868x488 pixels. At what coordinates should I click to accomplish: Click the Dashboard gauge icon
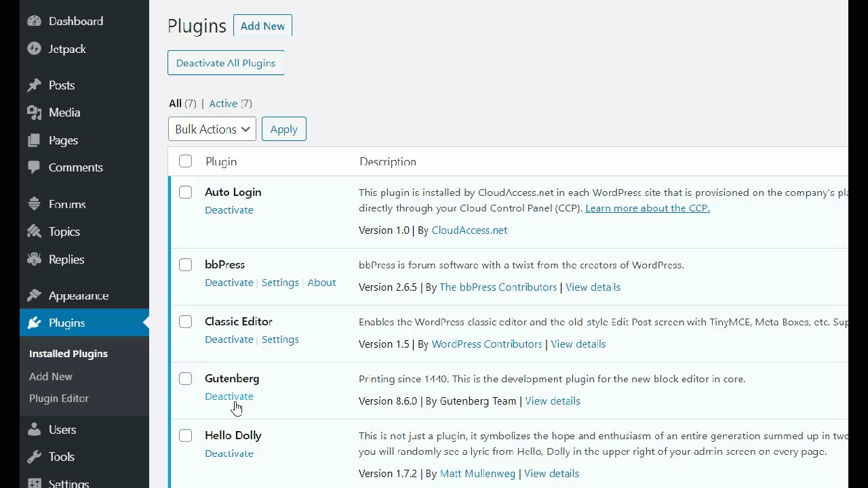[35, 21]
